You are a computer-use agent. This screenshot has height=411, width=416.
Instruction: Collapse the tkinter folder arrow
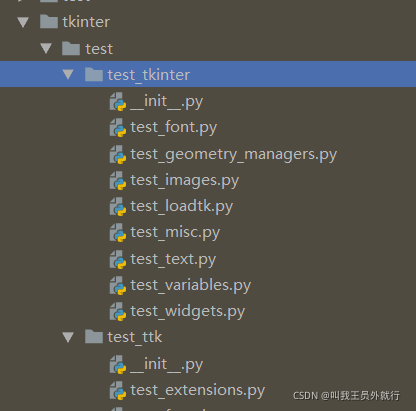point(23,22)
